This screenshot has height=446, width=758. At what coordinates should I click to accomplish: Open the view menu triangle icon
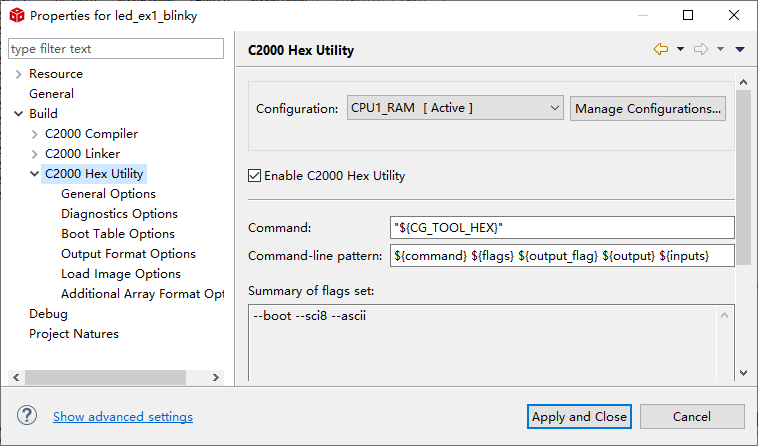pos(740,49)
